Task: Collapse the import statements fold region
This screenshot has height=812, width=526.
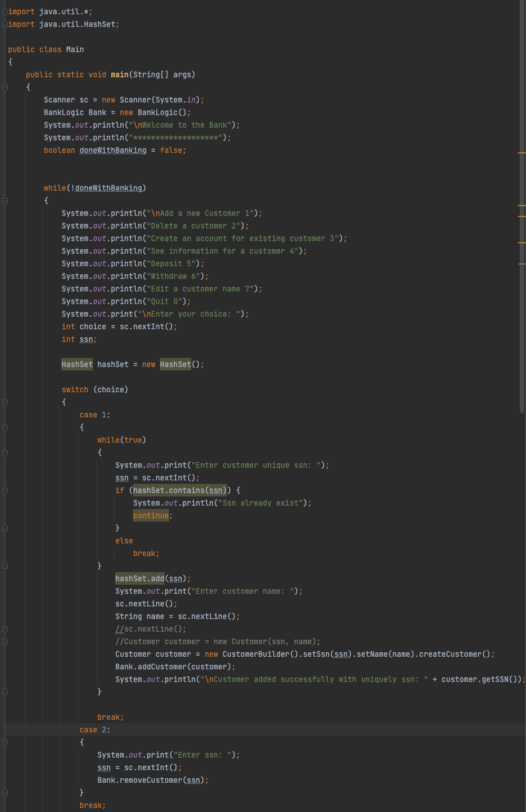Action: pos(5,11)
